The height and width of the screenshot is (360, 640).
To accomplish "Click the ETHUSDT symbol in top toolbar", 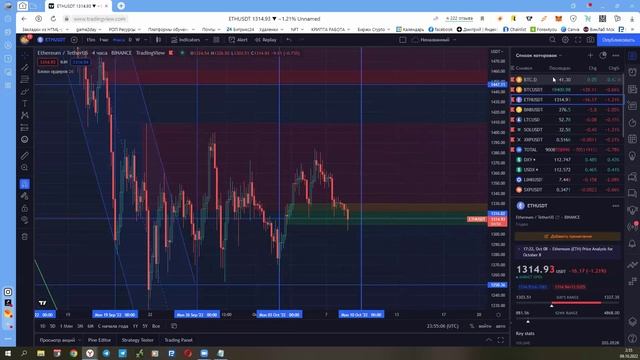I will 52,40.
